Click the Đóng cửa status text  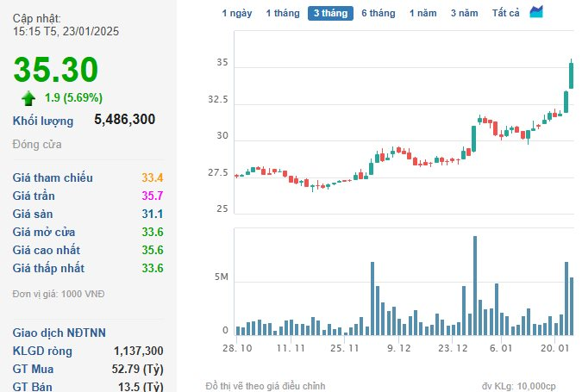37,144
